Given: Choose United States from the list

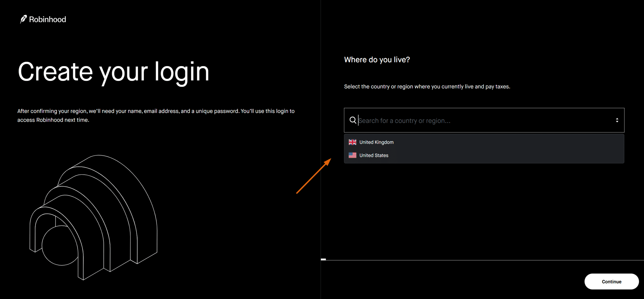Looking at the screenshot, I should [x=374, y=155].
